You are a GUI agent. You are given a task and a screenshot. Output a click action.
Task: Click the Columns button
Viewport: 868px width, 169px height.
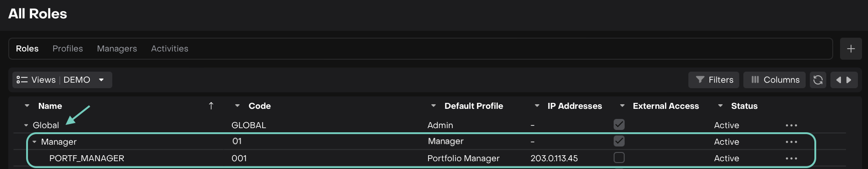pos(775,80)
